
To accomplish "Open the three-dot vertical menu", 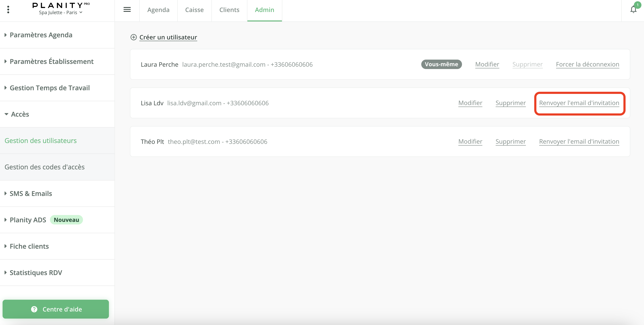I will (8, 9).
